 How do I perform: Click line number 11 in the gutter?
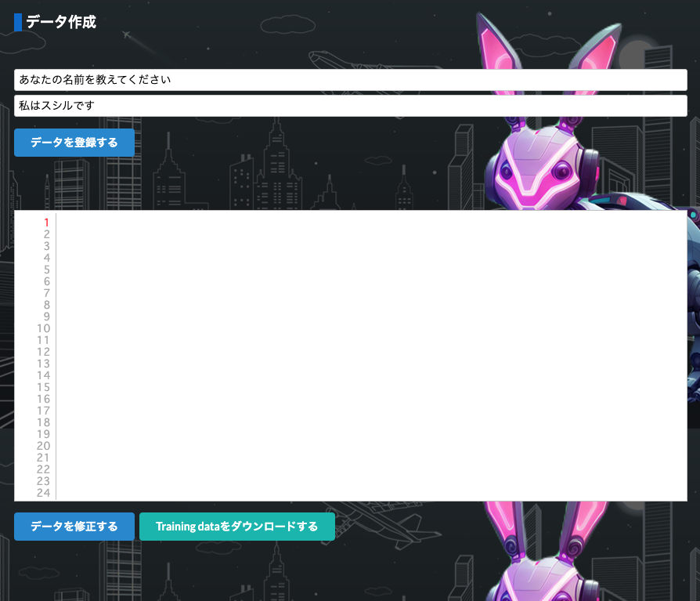[x=44, y=340]
